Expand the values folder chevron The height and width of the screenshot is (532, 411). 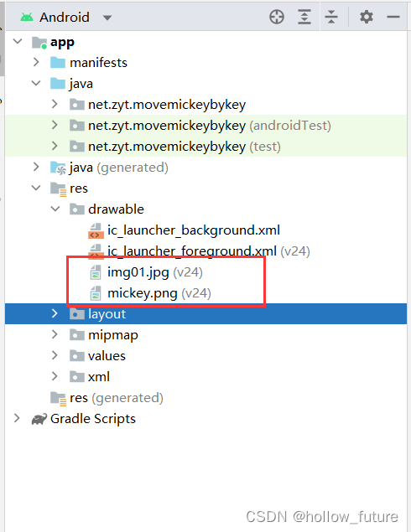coord(55,355)
